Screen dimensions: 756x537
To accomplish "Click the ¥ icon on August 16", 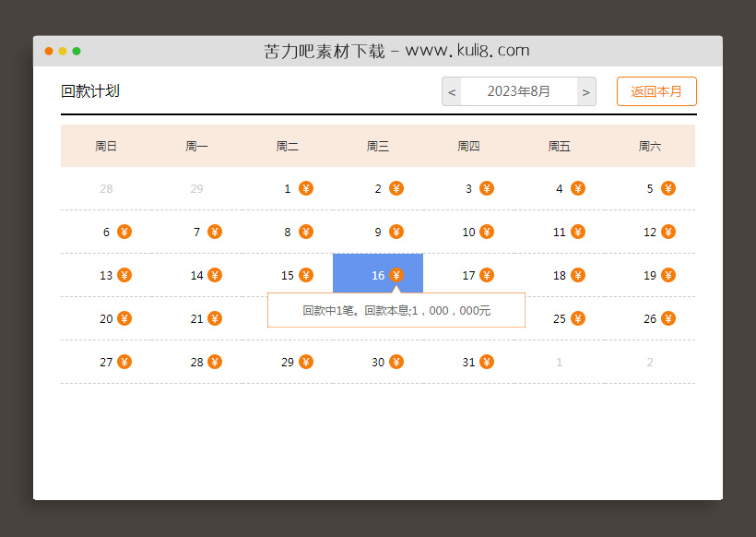I will (x=397, y=275).
